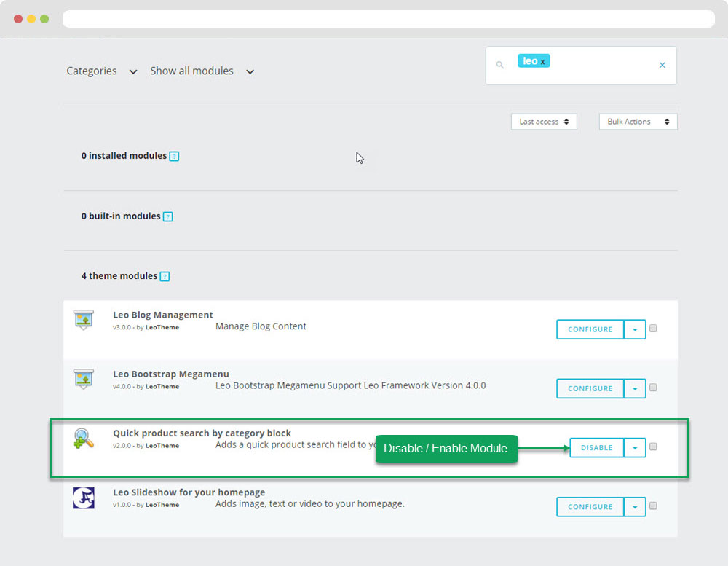Expand Leo Slideshow action arrow
728x566 pixels.
[x=635, y=507]
